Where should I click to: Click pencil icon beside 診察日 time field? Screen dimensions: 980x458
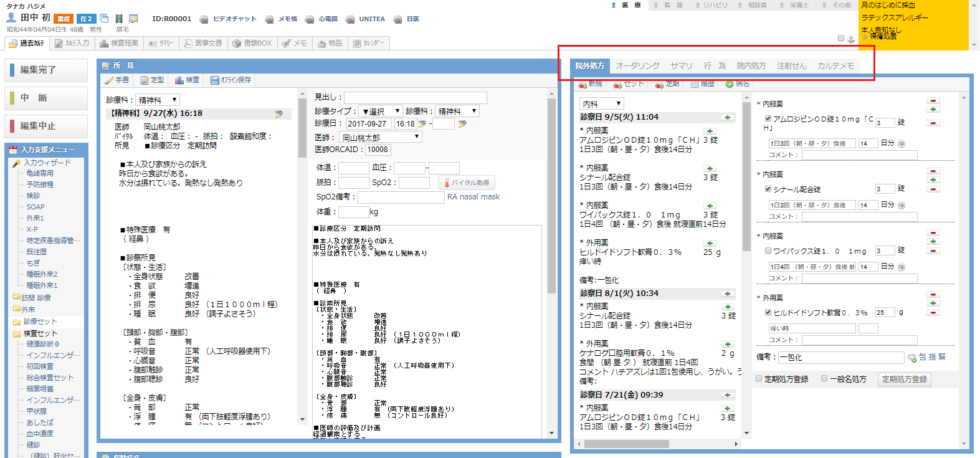pyautogui.click(x=422, y=124)
